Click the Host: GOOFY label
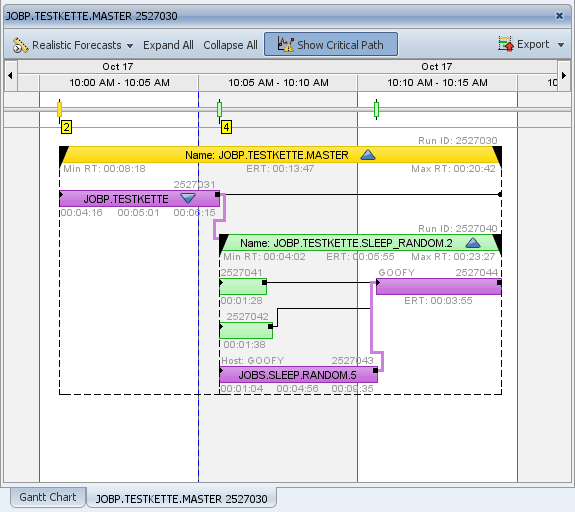This screenshot has width=575, height=512. pyautogui.click(x=253, y=361)
